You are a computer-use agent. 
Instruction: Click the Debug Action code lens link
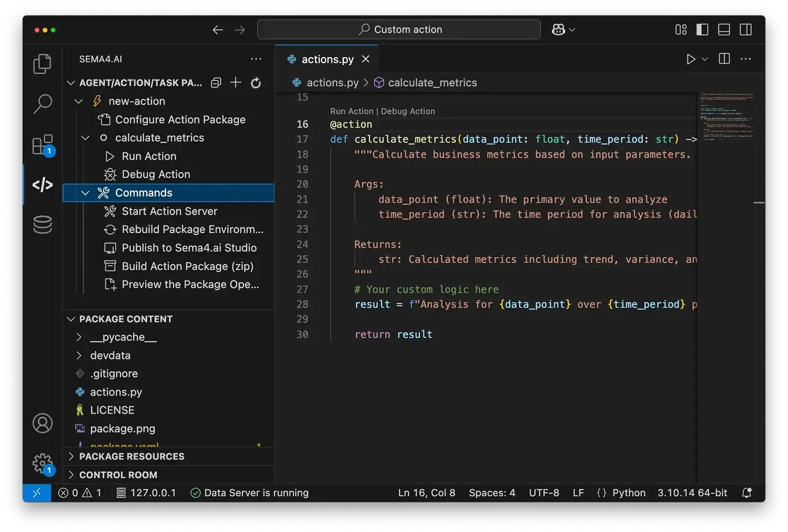(408, 111)
